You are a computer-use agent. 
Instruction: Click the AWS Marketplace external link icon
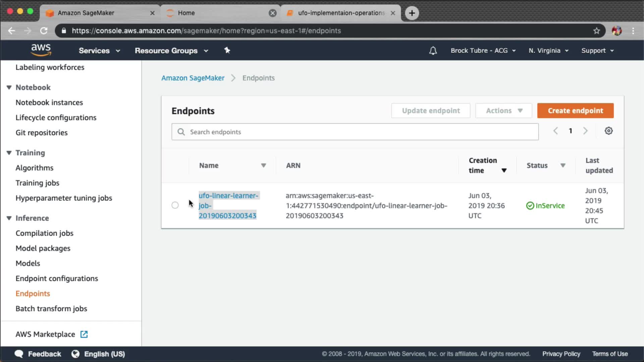(x=84, y=334)
